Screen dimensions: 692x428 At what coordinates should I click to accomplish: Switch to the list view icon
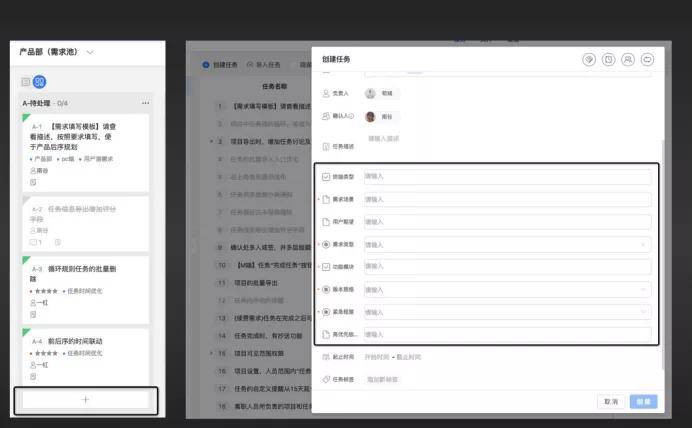tap(26, 82)
